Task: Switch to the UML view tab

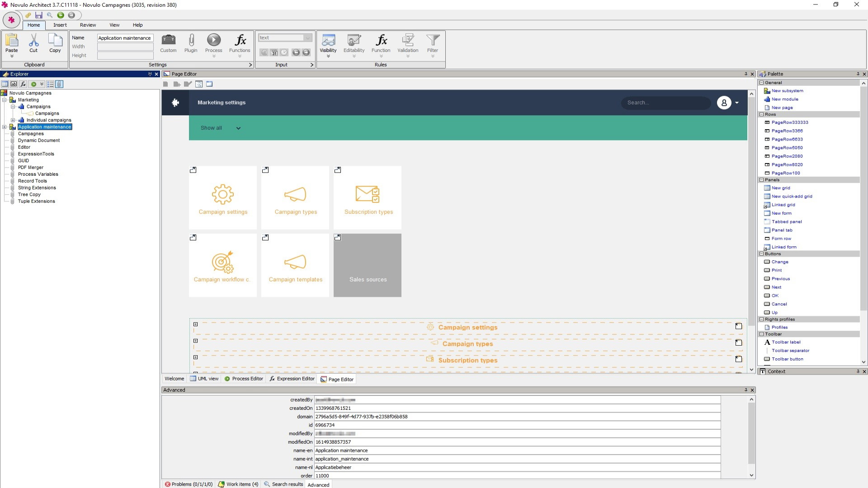Action: coord(204,379)
